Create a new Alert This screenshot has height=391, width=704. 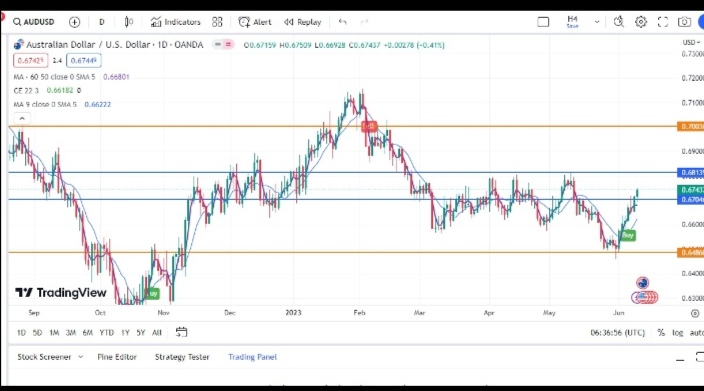255,22
